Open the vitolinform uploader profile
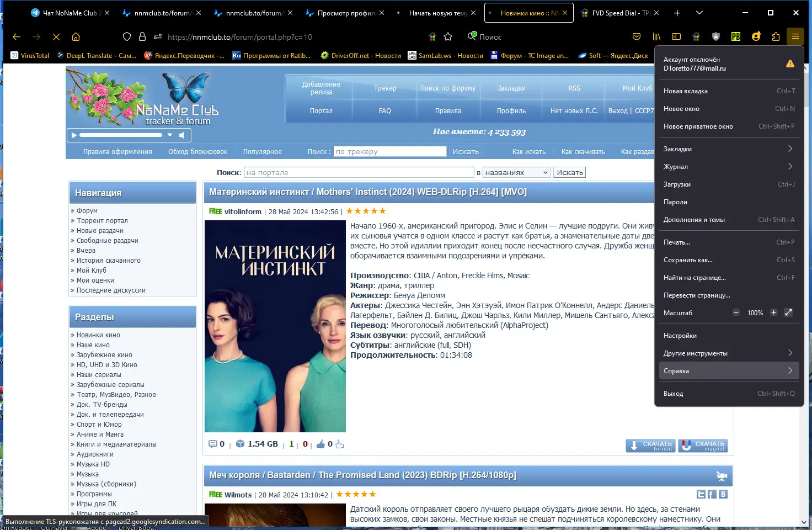This screenshot has width=812, height=530. click(x=243, y=211)
